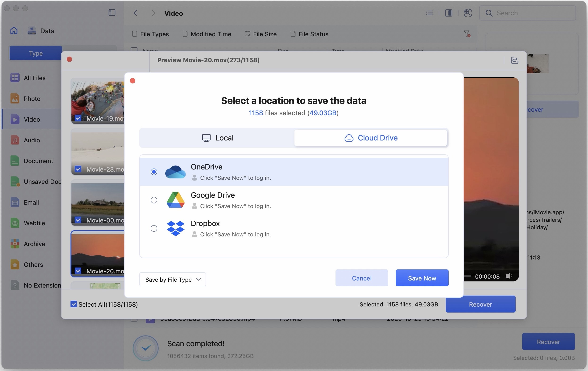Viewport: 588px width, 371px height.
Task: Open the Save by File Type dropdown
Action: pyautogui.click(x=172, y=280)
